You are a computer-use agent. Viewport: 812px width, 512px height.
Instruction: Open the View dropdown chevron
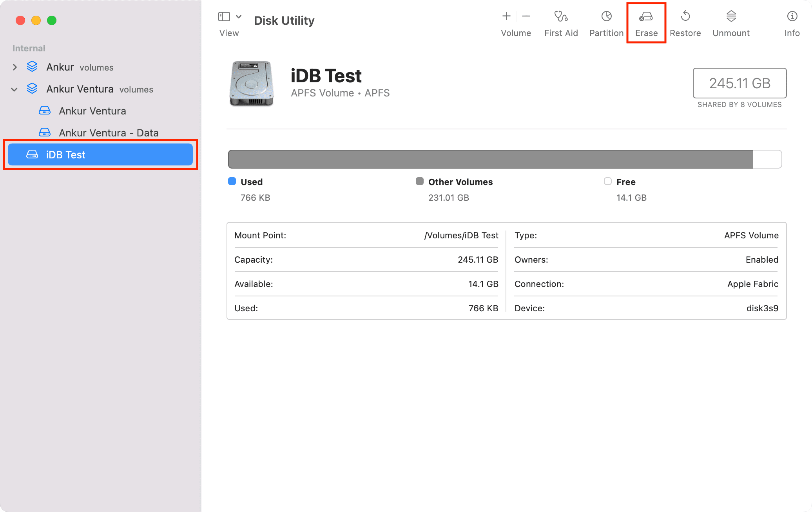click(x=239, y=16)
